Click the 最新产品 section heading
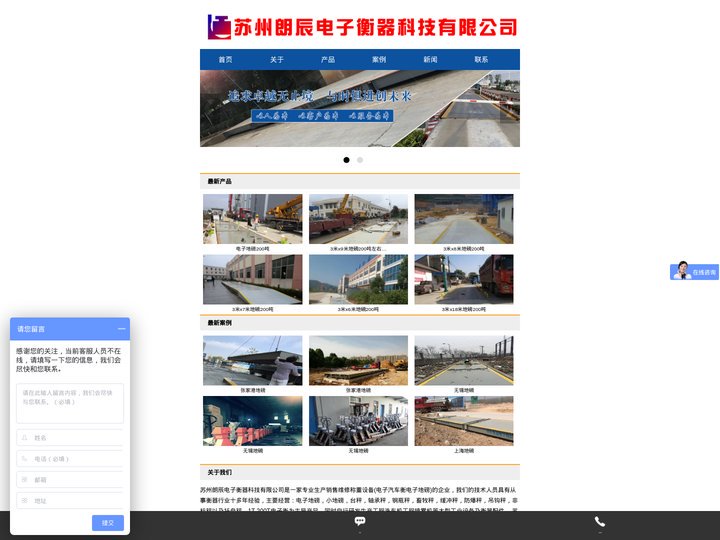720x540 pixels. pyautogui.click(x=219, y=181)
